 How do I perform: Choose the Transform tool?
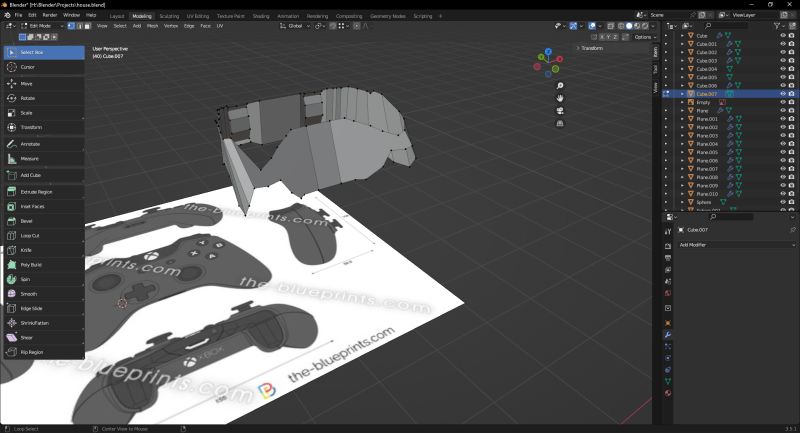coord(44,127)
